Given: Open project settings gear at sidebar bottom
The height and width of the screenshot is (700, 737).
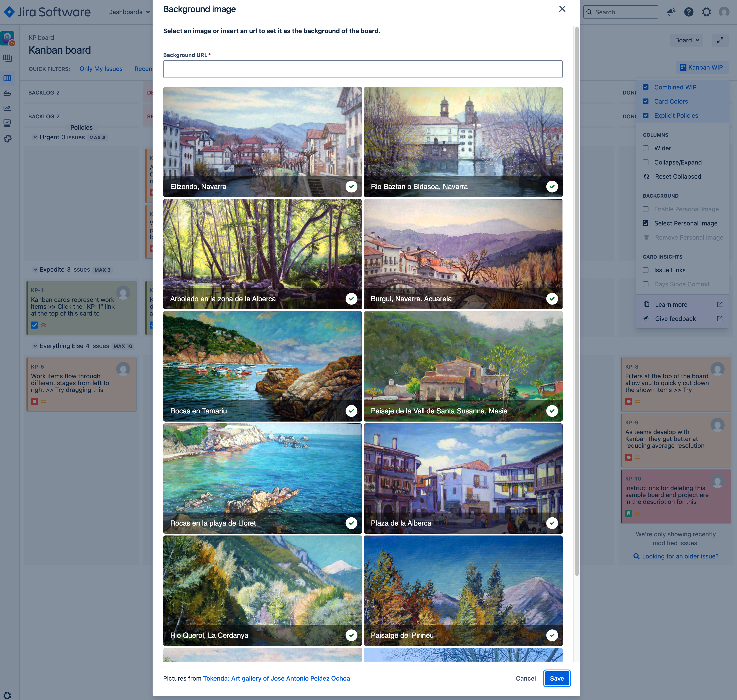Looking at the screenshot, I should (x=8, y=695).
